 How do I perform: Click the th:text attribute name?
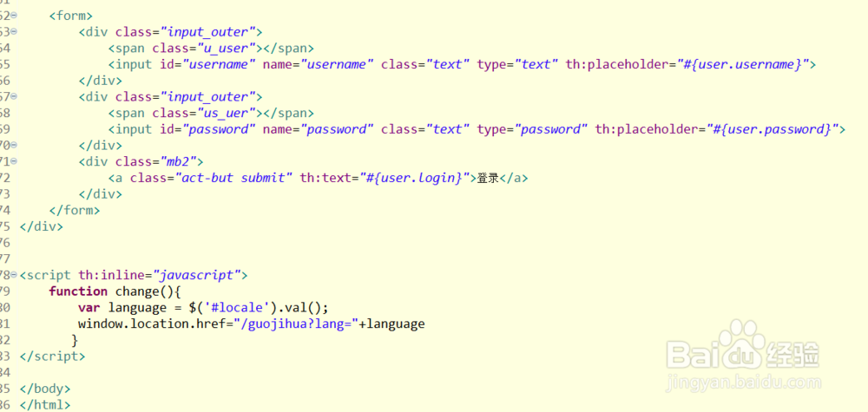325,178
